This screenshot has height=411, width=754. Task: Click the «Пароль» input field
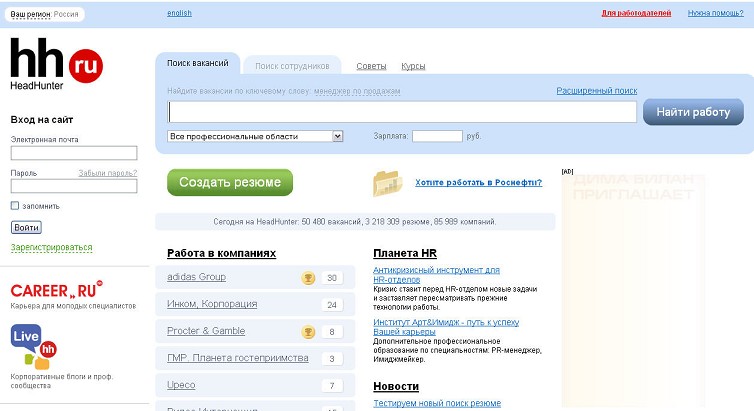coord(74,186)
